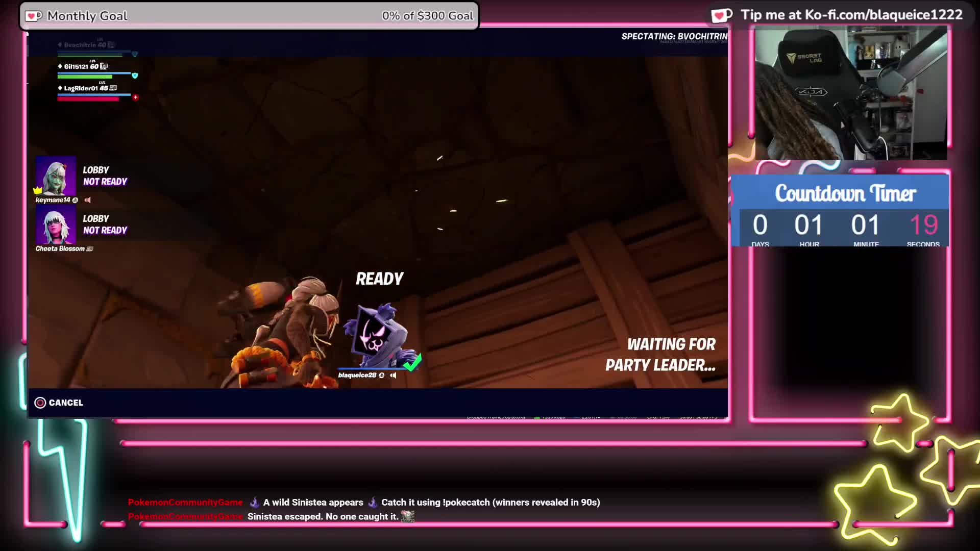Click the skull emoji in escaped message
The height and width of the screenshot is (551, 980).
pyautogui.click(x=408, y=517)
